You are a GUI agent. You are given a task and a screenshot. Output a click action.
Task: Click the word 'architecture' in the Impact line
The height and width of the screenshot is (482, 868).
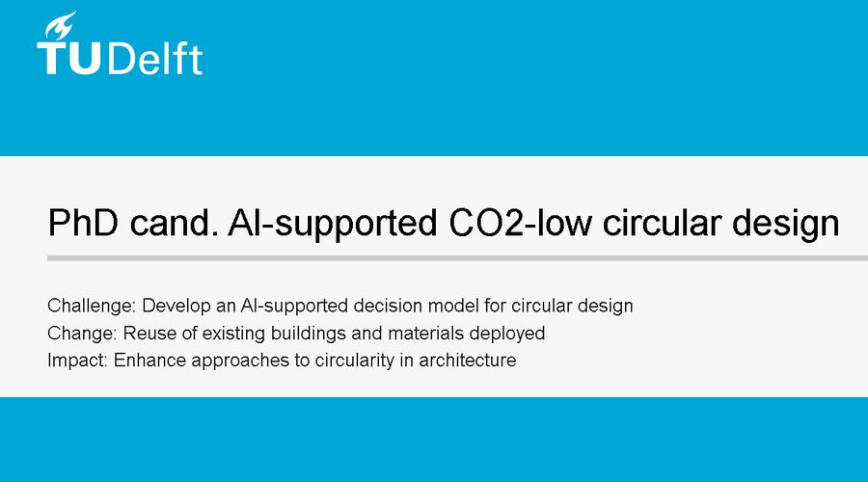point(467,361)
